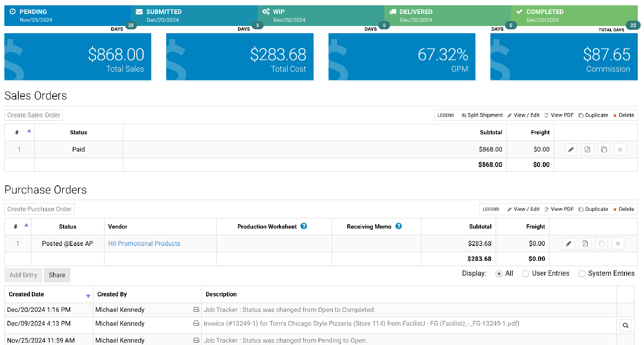This screenshot has height=345, width=644.
Task: Edit the Hit Promotional Products purchase order
Action: (569, 243)
